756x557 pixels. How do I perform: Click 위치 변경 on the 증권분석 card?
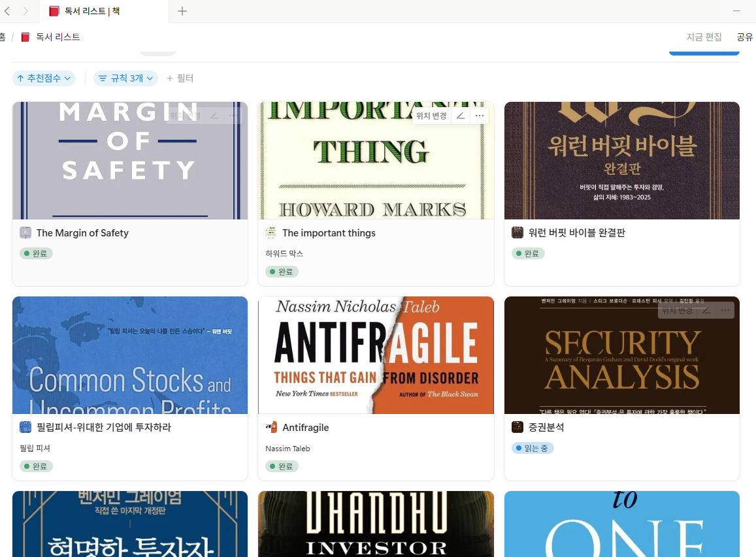(x=677, y=310)
